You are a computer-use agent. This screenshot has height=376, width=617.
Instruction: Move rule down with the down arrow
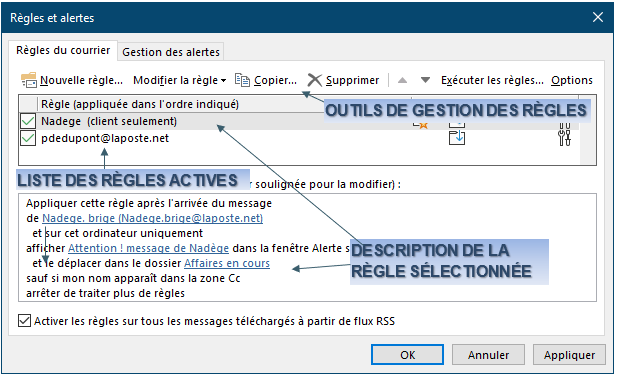pos(425,80)
